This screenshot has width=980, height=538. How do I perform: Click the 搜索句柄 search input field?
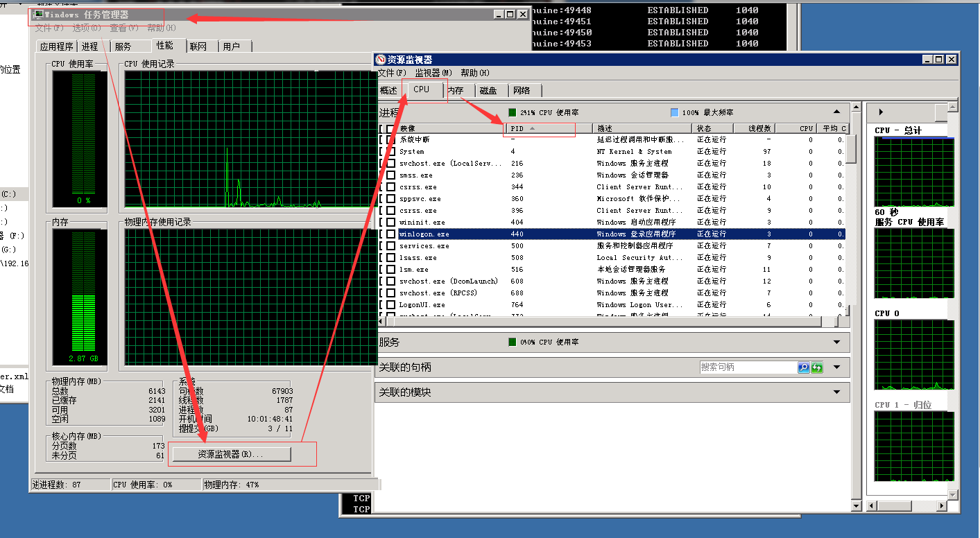click(x=748, y=367)
